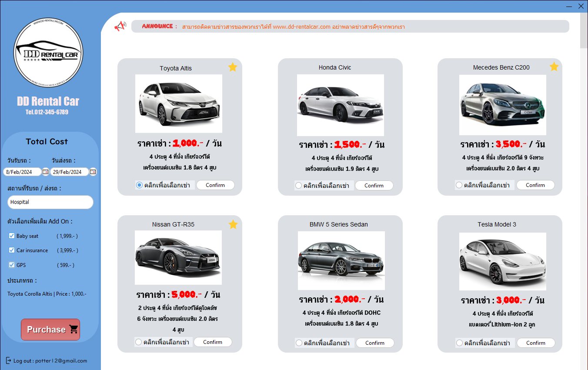The width and height of the screenshot is (588, 370).
Task: Click the BMW 5 Series Sedan title text
Action: pyautogui.click(x=339, y=224)
